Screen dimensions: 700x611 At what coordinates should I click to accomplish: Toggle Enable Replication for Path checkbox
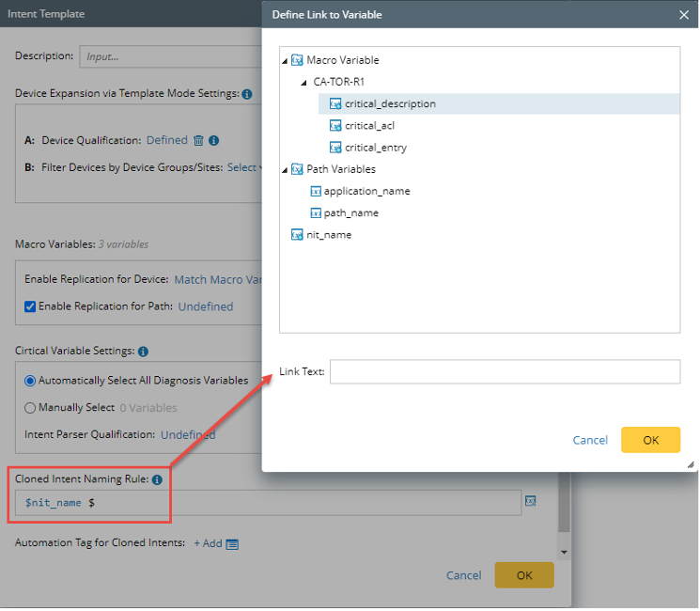[30, 306]
